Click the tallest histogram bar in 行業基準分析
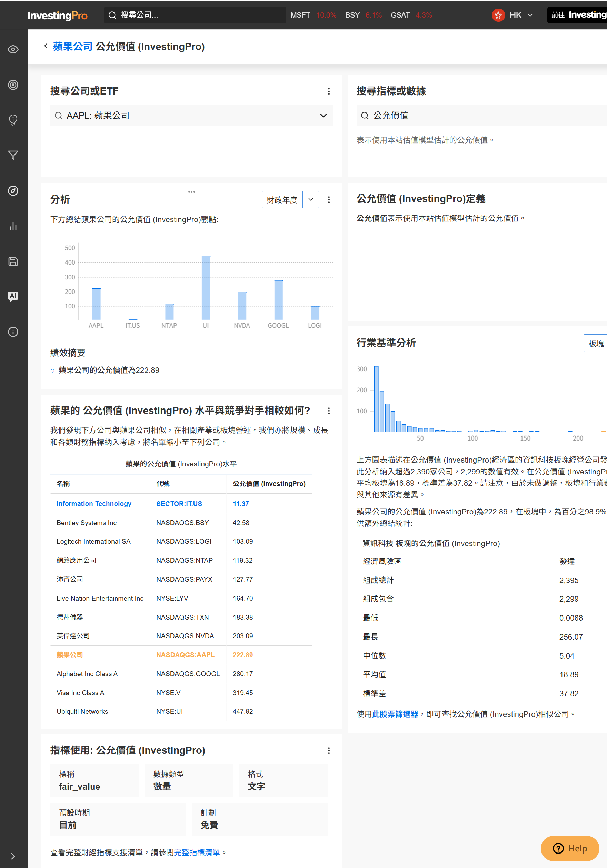 (377, 399)
